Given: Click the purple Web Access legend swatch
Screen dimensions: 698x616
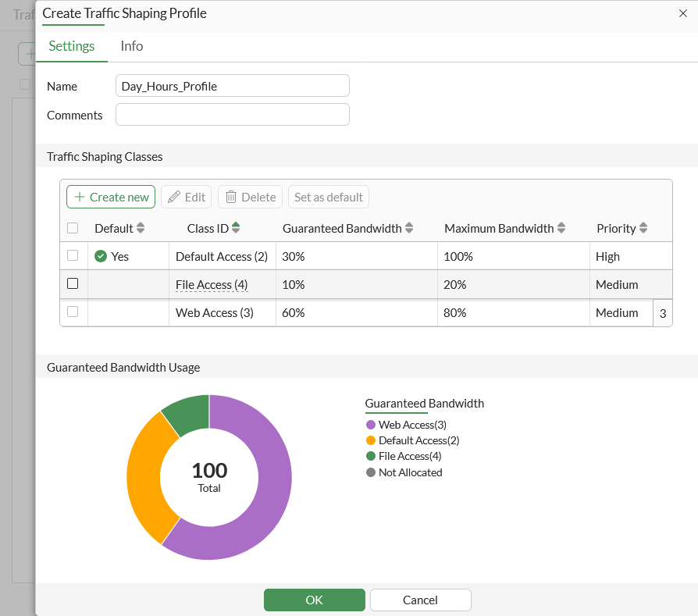Looking at the screenshot, I should pyautogui.click(x=371, y=424).
